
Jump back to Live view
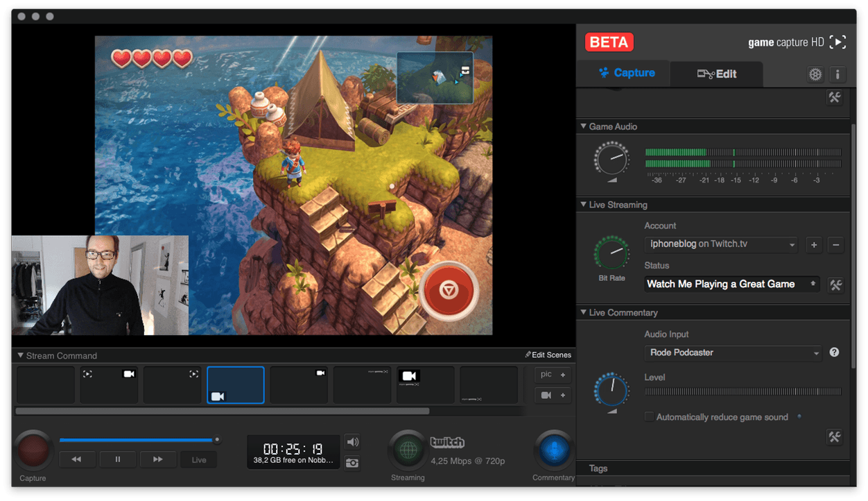coord(199,459)
